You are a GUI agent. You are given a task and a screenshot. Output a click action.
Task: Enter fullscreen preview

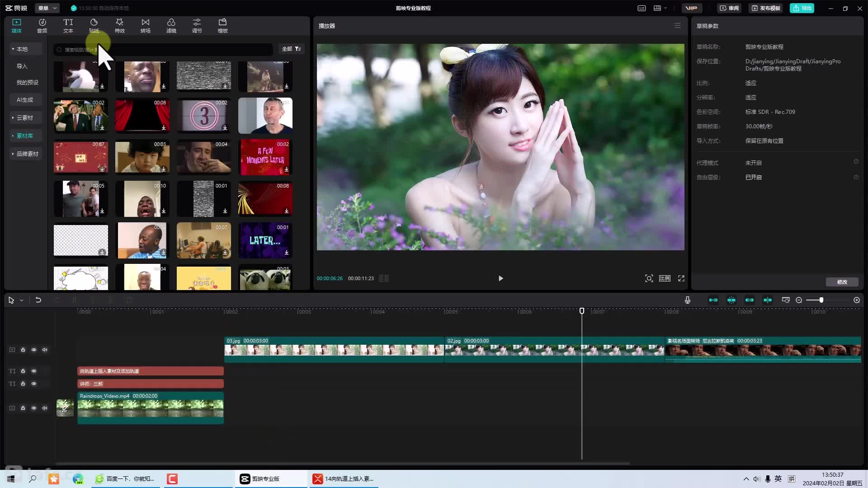tap(681, 278)
